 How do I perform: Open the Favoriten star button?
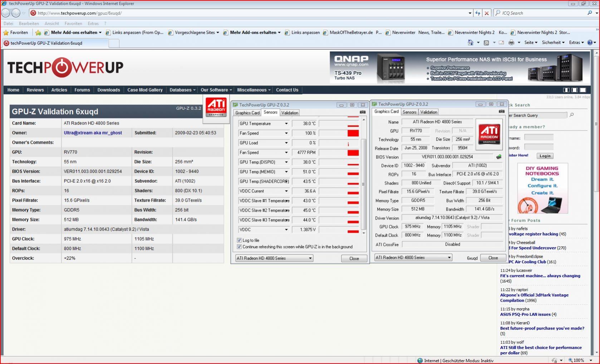15,33
